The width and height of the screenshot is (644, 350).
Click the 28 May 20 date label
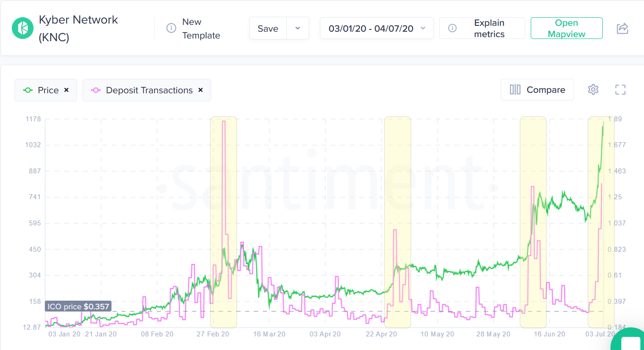pyautogui.click(x=494, y=335)
